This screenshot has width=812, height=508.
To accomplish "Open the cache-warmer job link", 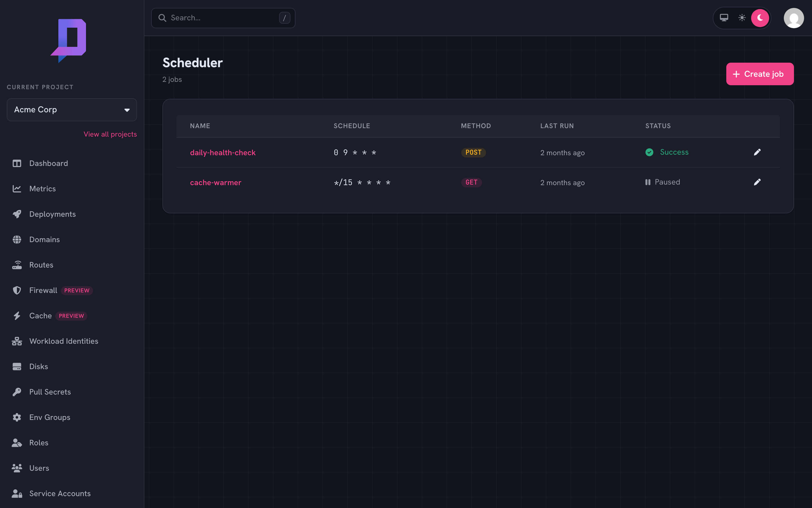I will tap(215, 182).
